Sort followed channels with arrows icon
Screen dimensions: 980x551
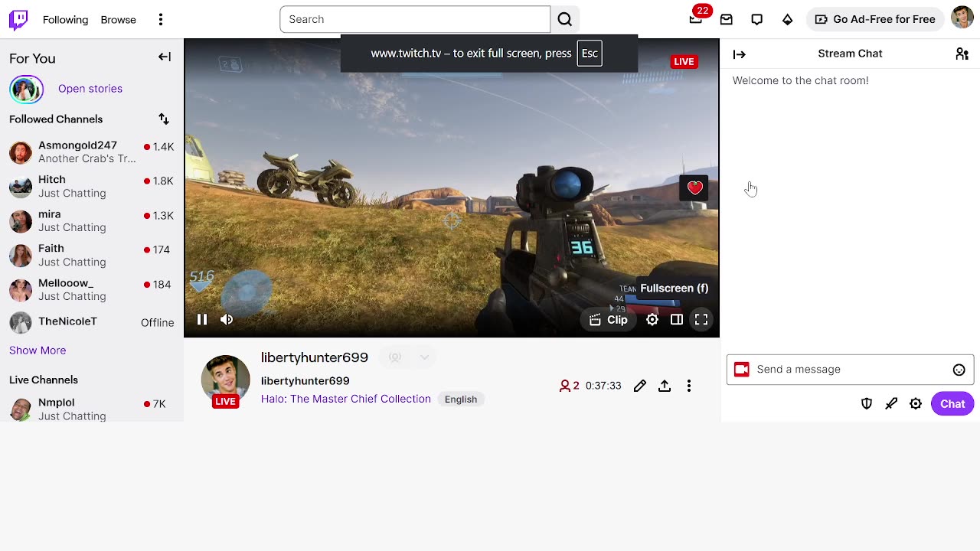(x=164, y=119)
